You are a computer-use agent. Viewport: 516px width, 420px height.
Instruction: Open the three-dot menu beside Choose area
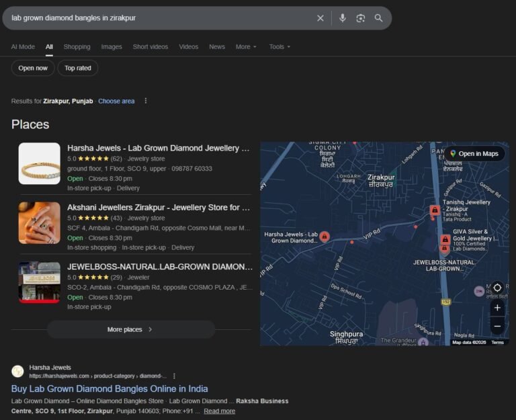[x=146, y=101]
